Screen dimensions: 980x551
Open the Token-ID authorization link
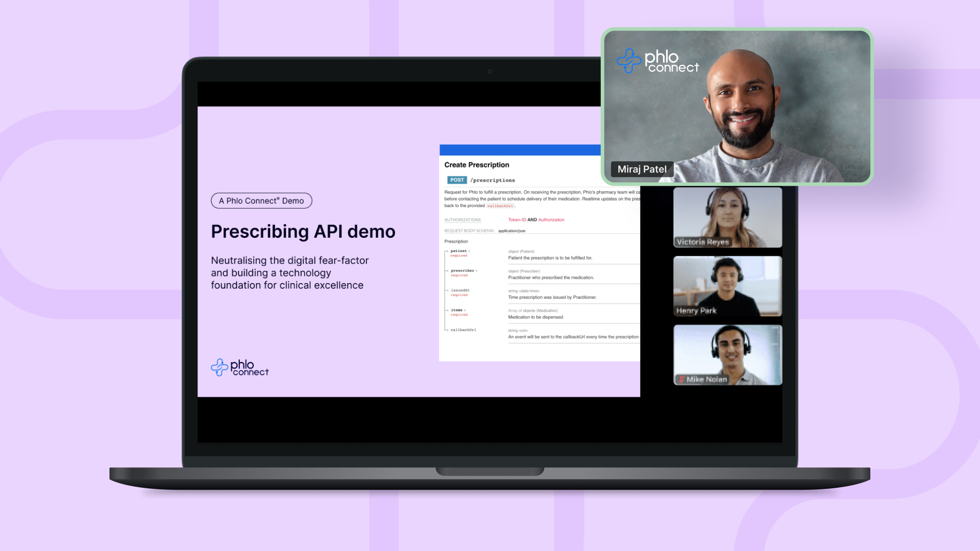point(517,220)
